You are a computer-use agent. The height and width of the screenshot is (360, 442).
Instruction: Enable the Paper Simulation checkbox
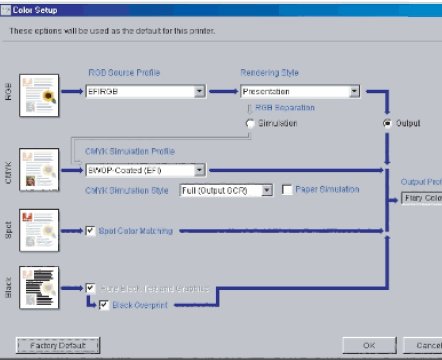click(287, 190)
